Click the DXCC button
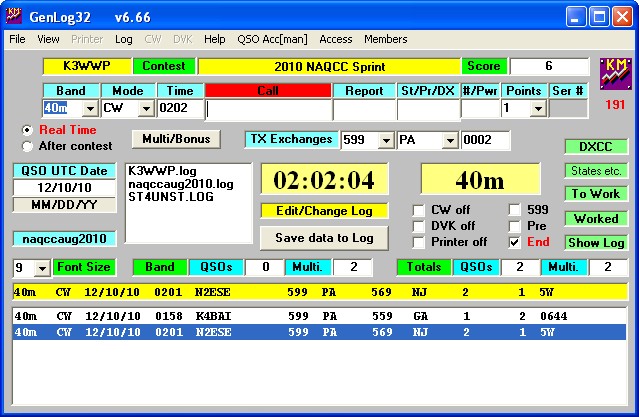This screenshot has height=417, width=639. pyautogui.click(x=595, y=147)
